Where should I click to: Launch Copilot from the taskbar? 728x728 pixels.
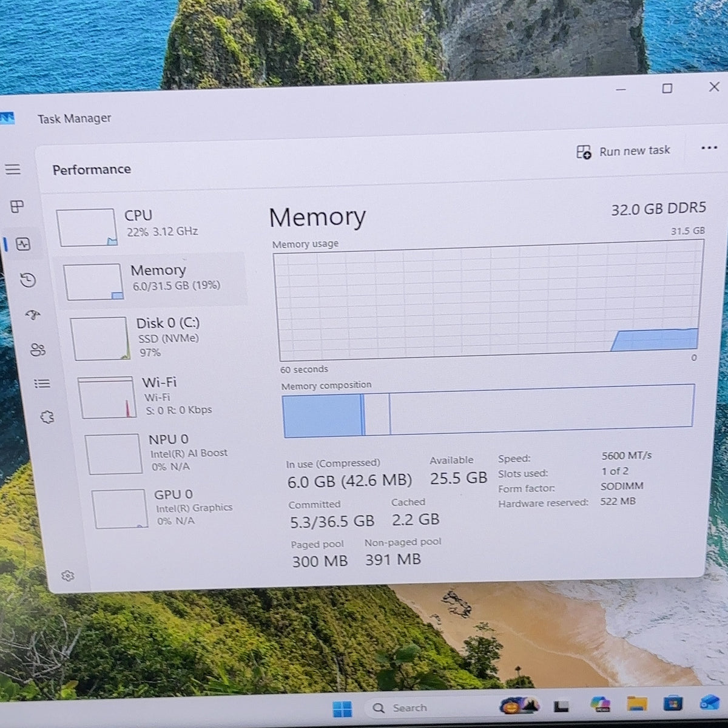[x=601, y=704]
